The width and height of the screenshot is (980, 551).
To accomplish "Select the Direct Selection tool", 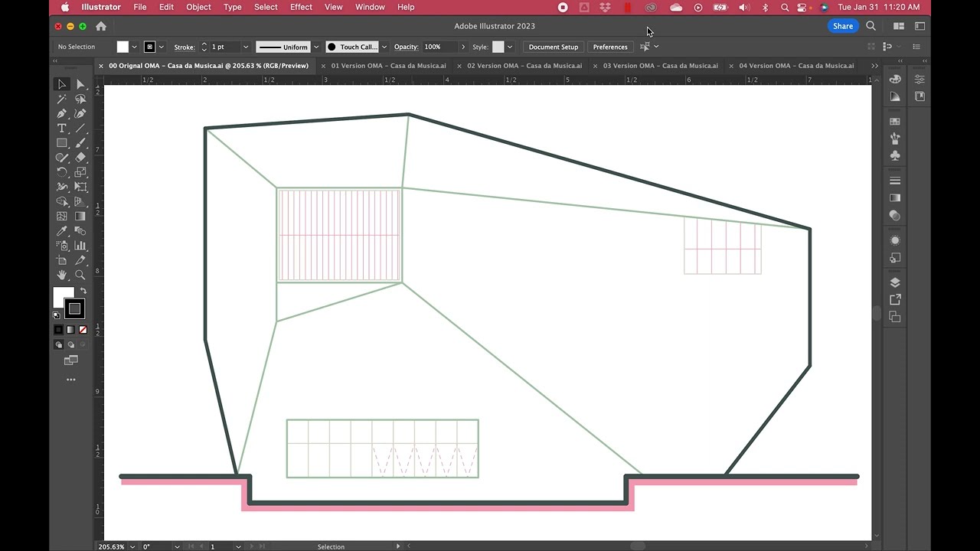I will coord(80,84).
